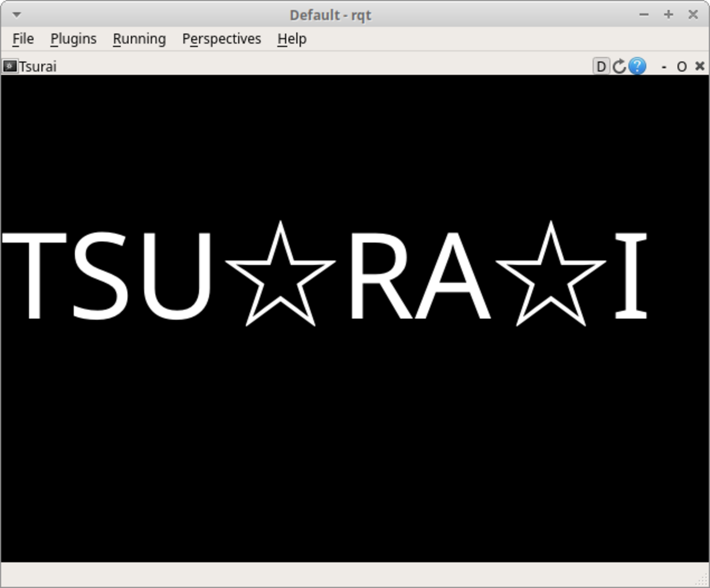This screenshot has height=588, width=710.
Task: Expand the Running menu
Action: (x=139, y=39)
